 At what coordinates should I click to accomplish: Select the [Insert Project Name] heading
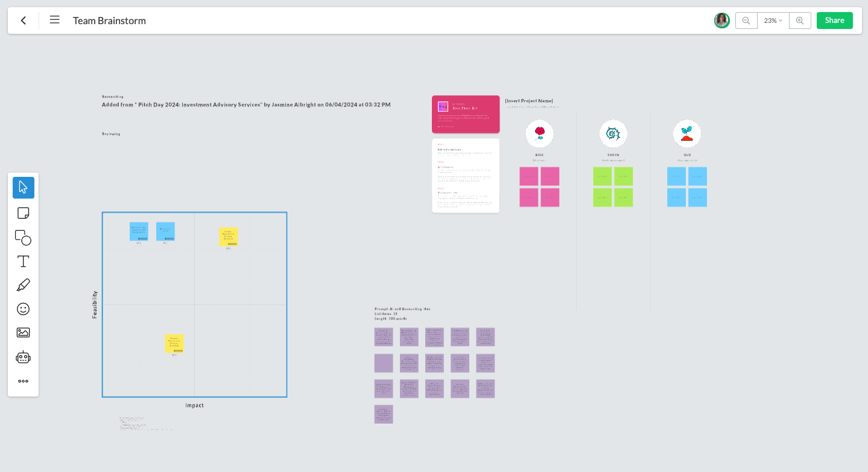[529, 101]
